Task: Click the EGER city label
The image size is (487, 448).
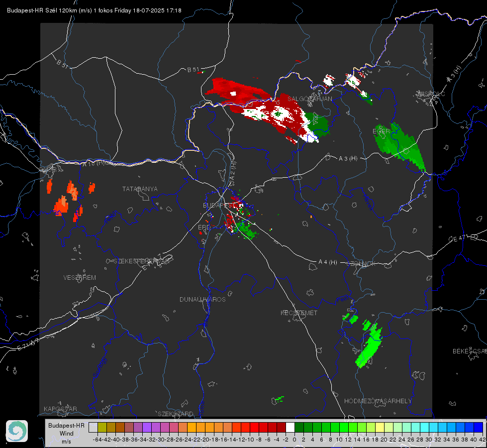Action: pos(381,131)
